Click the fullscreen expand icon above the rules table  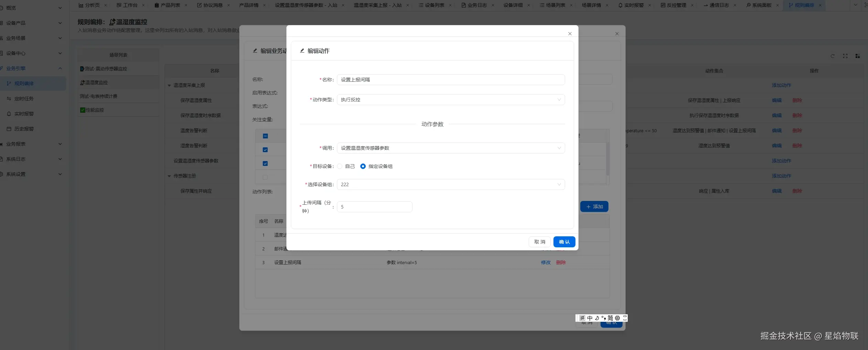coord(845,56)
